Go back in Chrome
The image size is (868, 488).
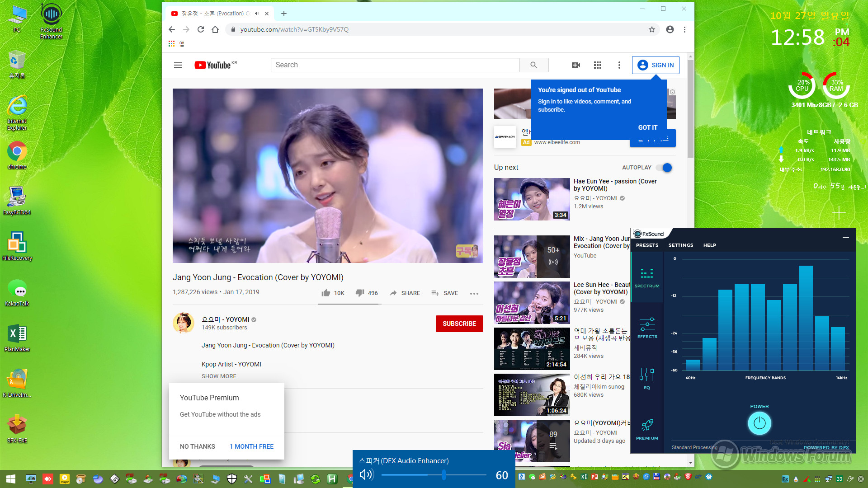click(172, 29)
